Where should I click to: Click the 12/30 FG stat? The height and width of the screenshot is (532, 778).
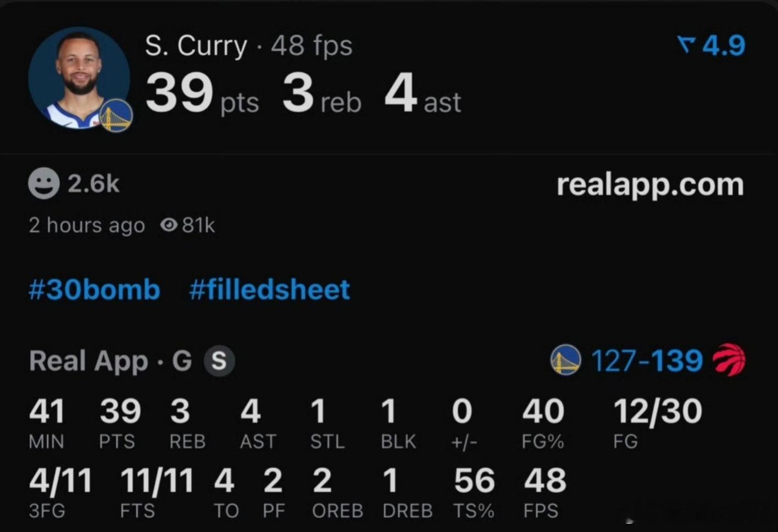657,412
